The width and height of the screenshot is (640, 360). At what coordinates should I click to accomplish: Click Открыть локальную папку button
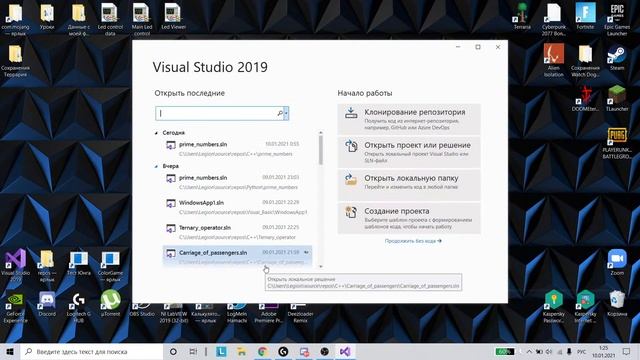pyautogui.click(x=409, y=185)
